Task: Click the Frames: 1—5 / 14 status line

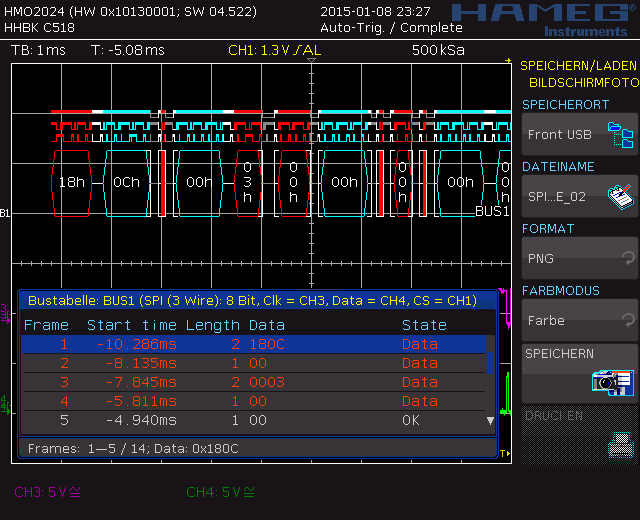Action: [133, 449]
